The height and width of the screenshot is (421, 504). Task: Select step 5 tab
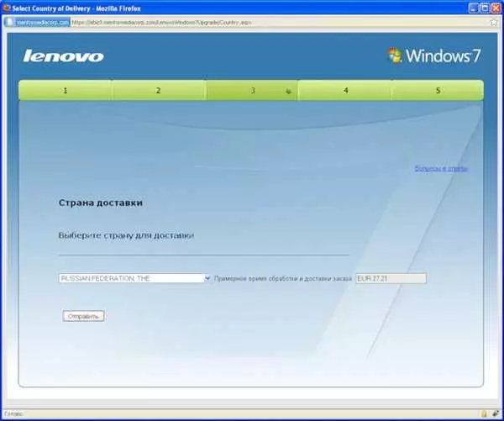tap(438, 91)
